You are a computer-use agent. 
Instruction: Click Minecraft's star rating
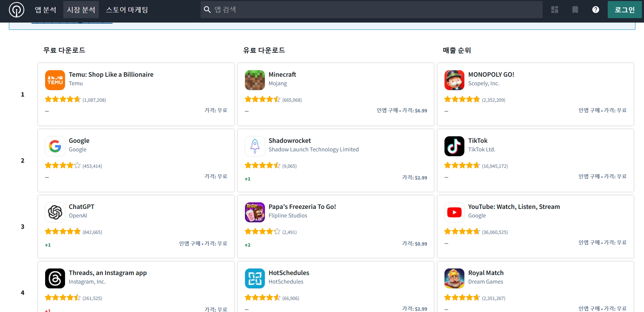[262, 99]
